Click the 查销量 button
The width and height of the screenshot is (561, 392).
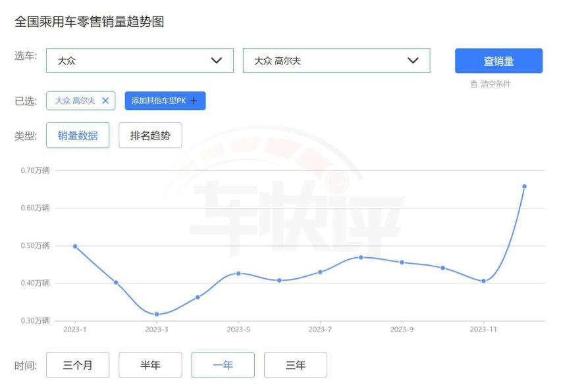pos(498,61)
